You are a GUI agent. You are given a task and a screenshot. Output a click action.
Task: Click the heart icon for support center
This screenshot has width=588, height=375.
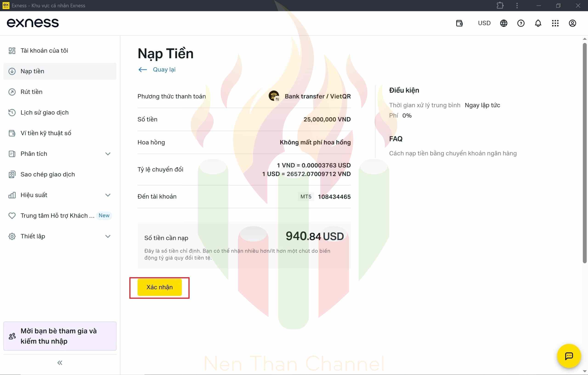[x=12, y=216]
